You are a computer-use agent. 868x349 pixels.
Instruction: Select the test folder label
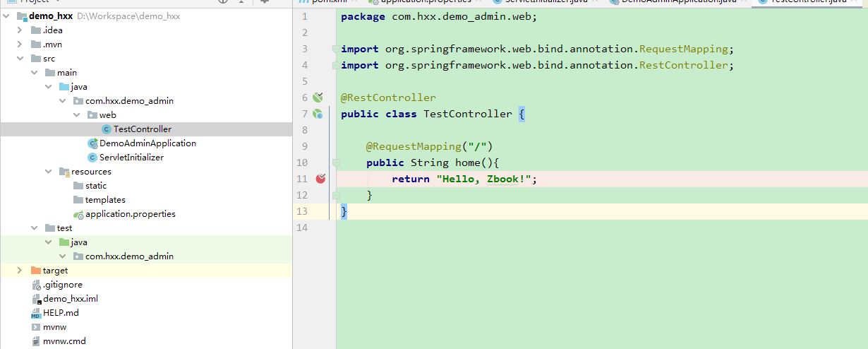click(x=64, y=228)
